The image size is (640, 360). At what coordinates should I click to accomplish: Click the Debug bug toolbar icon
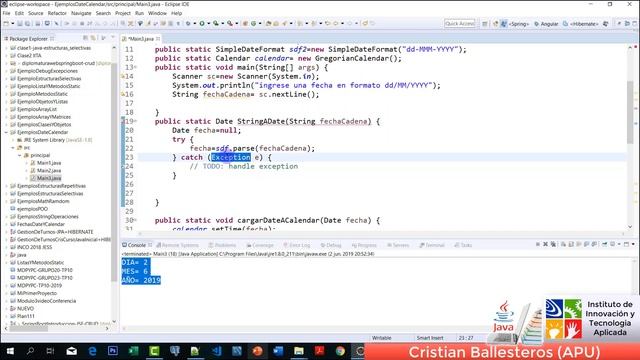(x=188, y=24)
